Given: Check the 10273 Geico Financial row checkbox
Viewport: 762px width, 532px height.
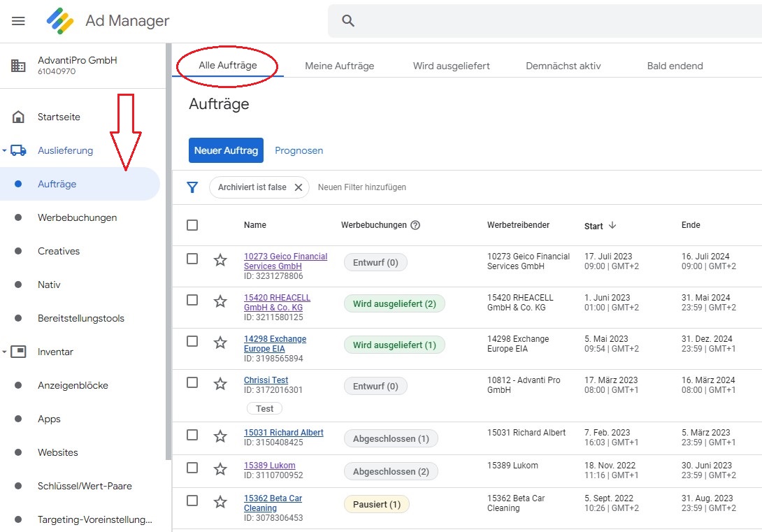Looking at the screenshot, I should (192, 259).
